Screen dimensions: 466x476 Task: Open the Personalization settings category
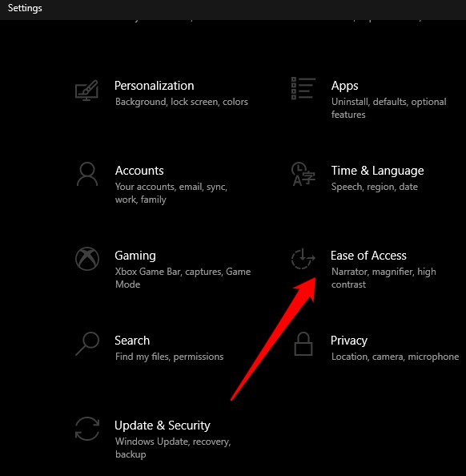[154, 86]
